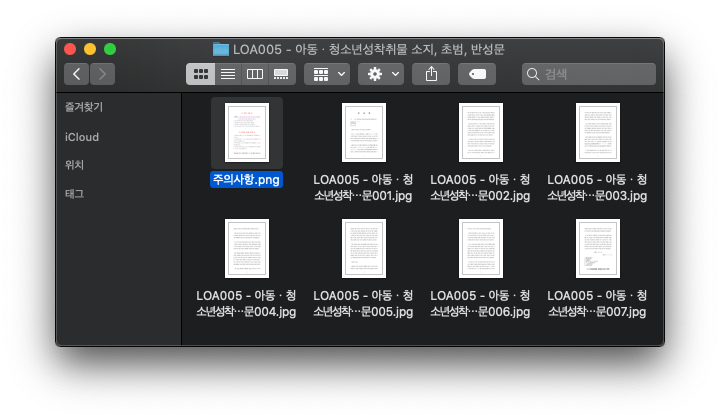Image resolution: width=720 pixels, height=420 pixels.
Task: Close the Finder window with red button
Action: click(70, 49)
